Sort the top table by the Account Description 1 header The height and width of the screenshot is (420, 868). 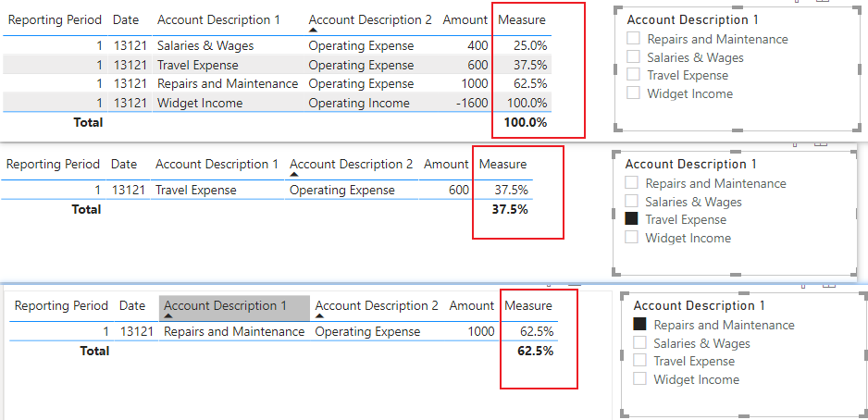coord(218,20)
